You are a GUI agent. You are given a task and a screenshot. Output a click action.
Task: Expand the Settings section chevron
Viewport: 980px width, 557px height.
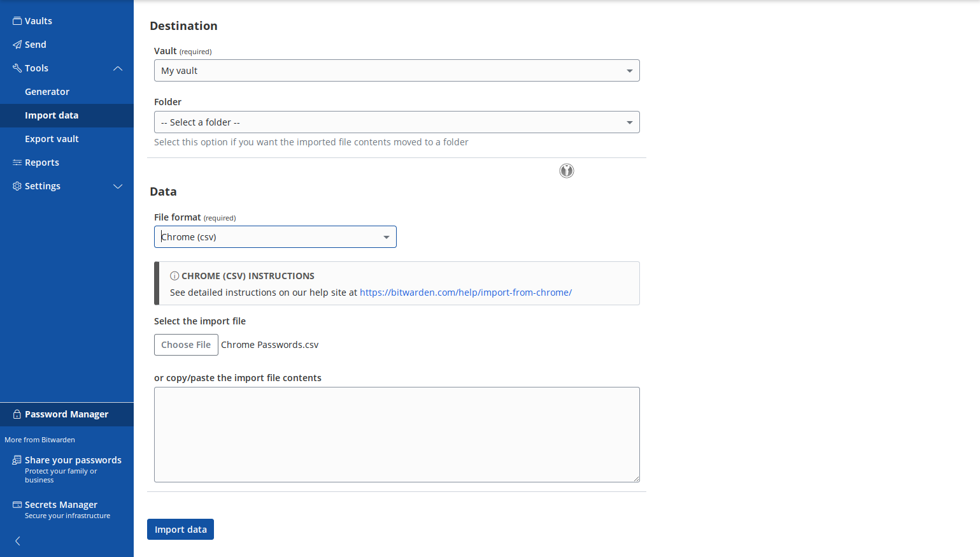tap(118, 186)
